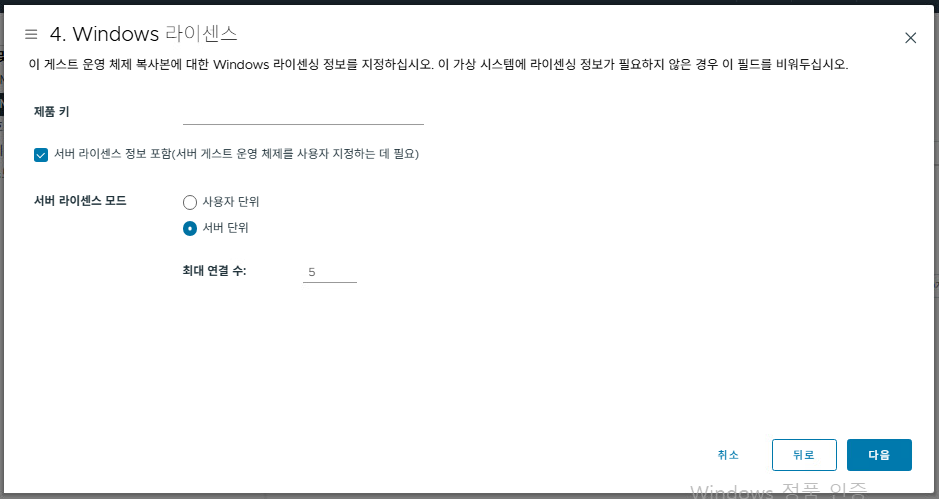Proceed with the 다음 button
The image size is (939, 499).
click(x=879, y=455)
